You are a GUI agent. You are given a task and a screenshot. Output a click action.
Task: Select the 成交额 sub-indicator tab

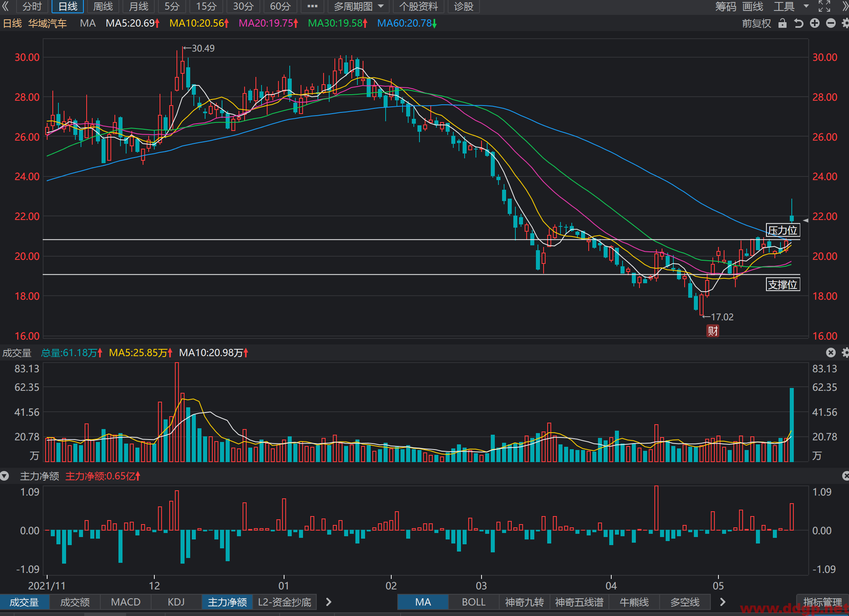coord(75,602)
